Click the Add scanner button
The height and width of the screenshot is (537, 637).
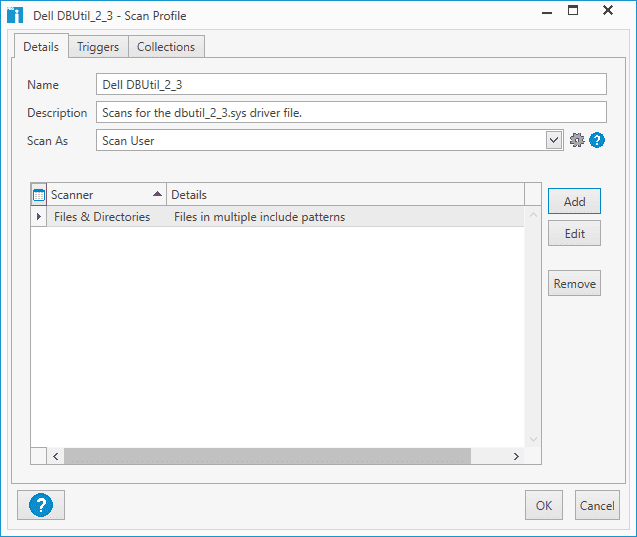[574, 201]
